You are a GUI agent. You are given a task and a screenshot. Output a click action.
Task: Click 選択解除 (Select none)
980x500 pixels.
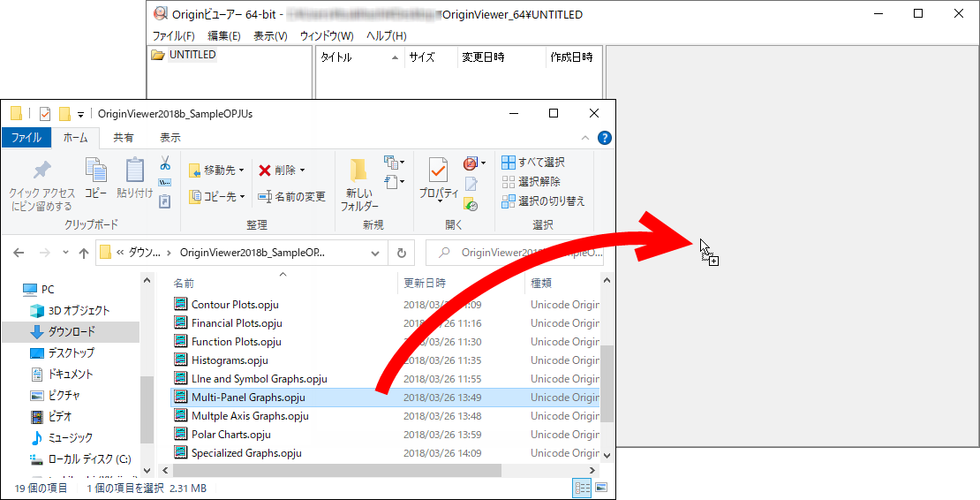click(531, 182)
